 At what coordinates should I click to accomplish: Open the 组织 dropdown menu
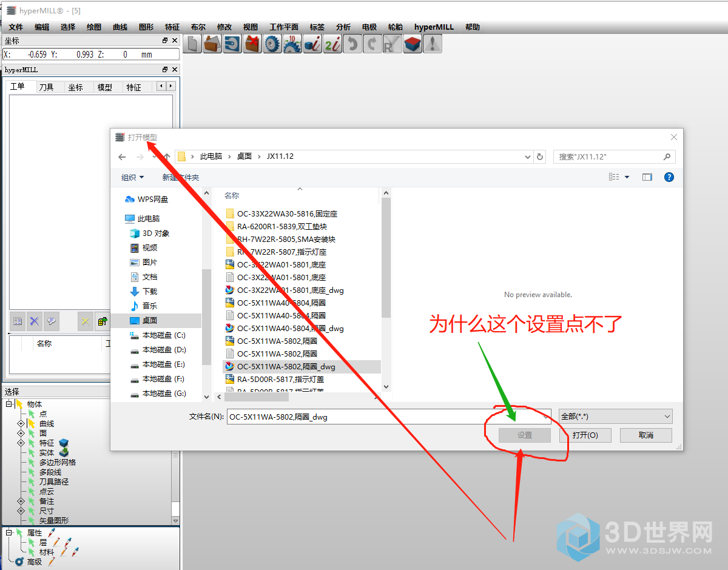pos(132,177)
